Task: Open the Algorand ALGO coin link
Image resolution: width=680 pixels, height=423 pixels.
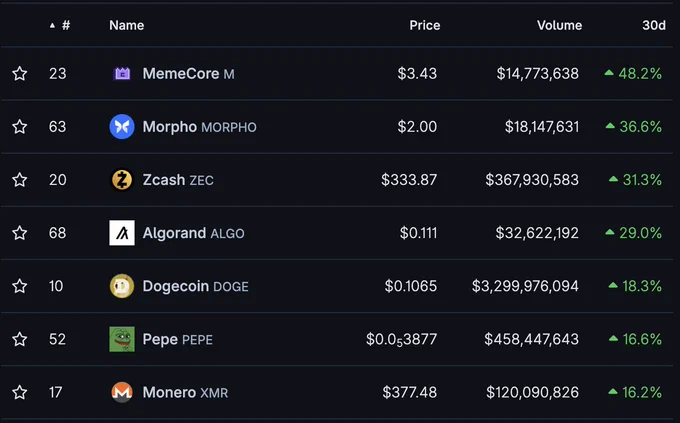Action: coord(193,233)
